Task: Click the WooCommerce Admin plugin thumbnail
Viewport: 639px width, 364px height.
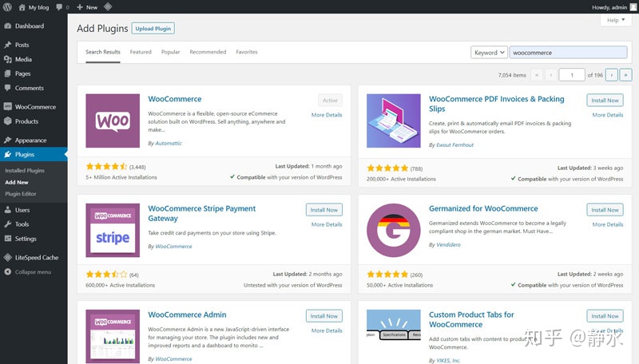Action: [113, 337]
